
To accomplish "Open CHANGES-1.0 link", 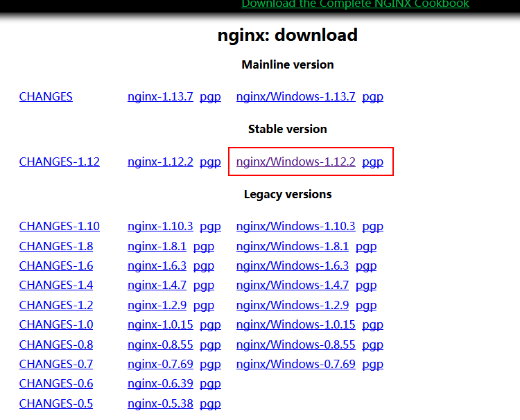I will [x=56, y=325].
